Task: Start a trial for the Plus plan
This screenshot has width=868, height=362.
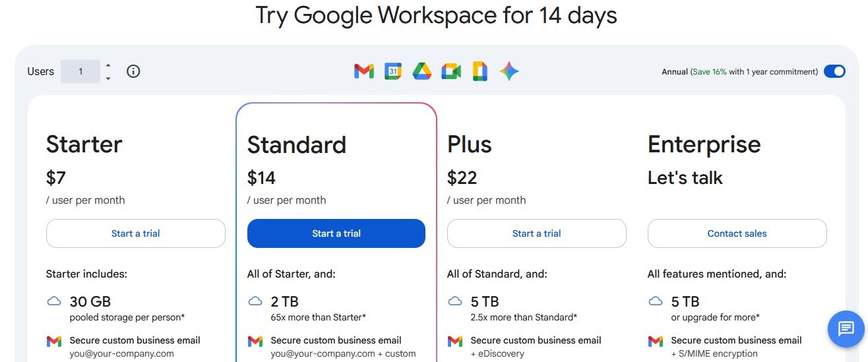Action: click(536, 233)
